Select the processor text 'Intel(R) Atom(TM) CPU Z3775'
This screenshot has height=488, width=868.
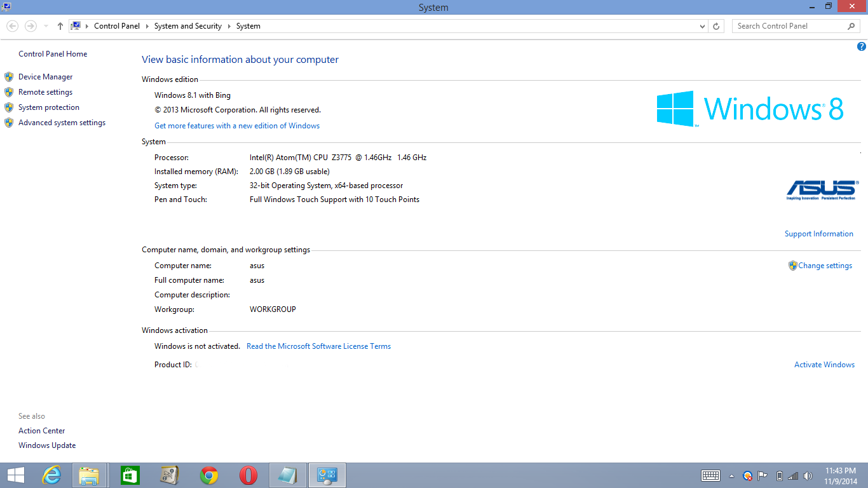click(301, 158)
